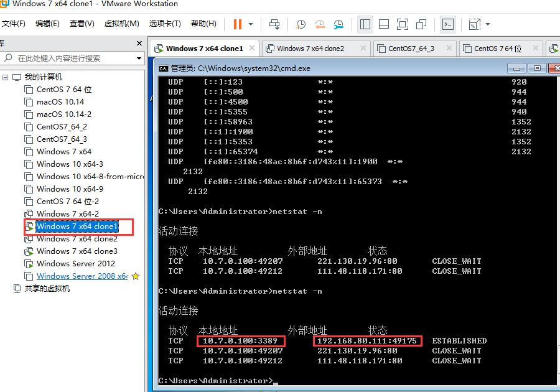This screenshot has width=560, height=392.
Task: Select Windows Server 2012 in the library
Action: coord(76,264)
